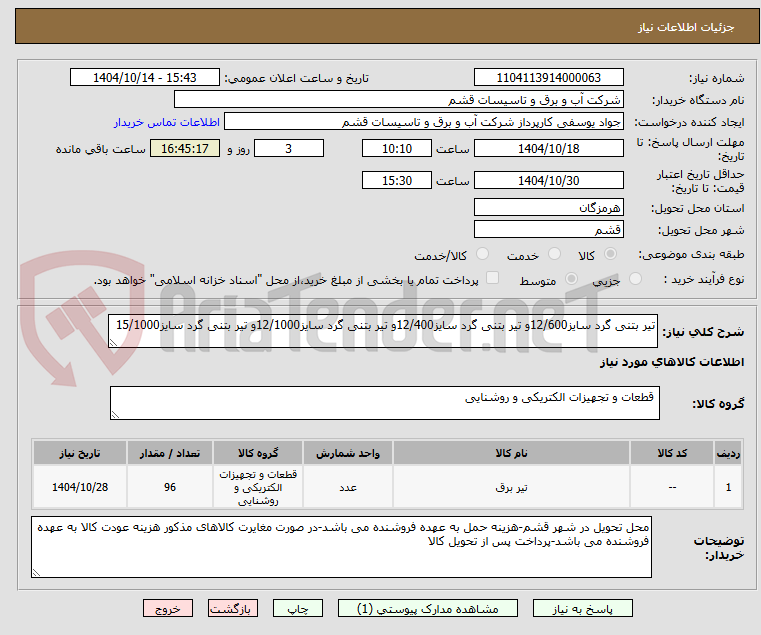Click delivery province field هرمزگان
The height and width of the screenshot is (635, 761).
pos(549,207)
